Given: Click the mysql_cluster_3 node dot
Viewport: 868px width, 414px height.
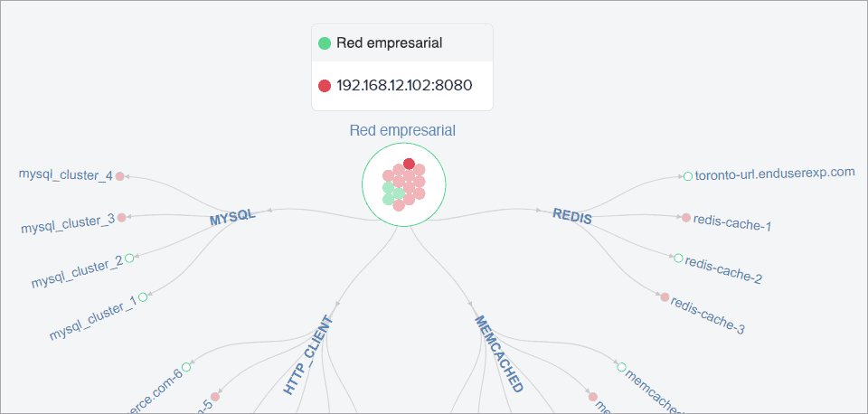Looking at the screenshot, I should pyautogui.click(x=122, y=218).
